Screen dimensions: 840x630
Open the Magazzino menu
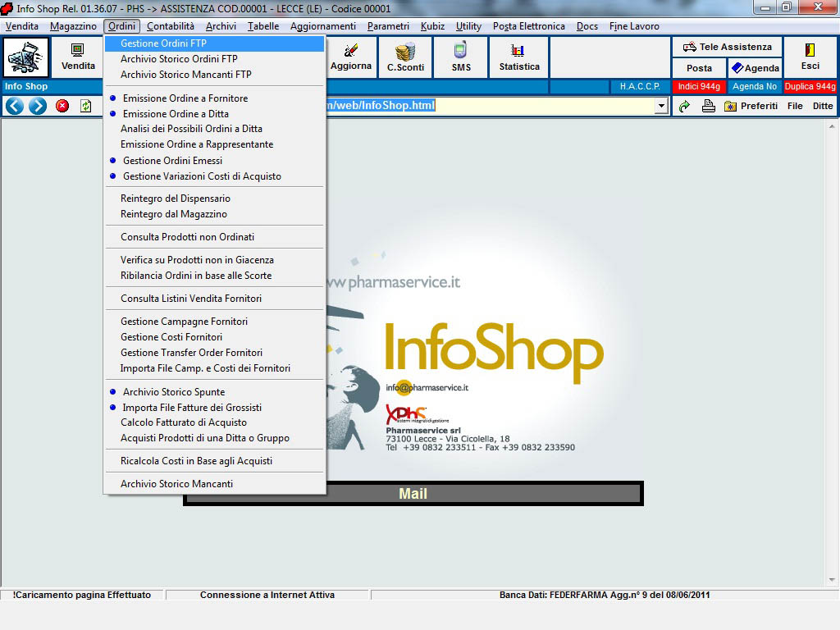73,26
